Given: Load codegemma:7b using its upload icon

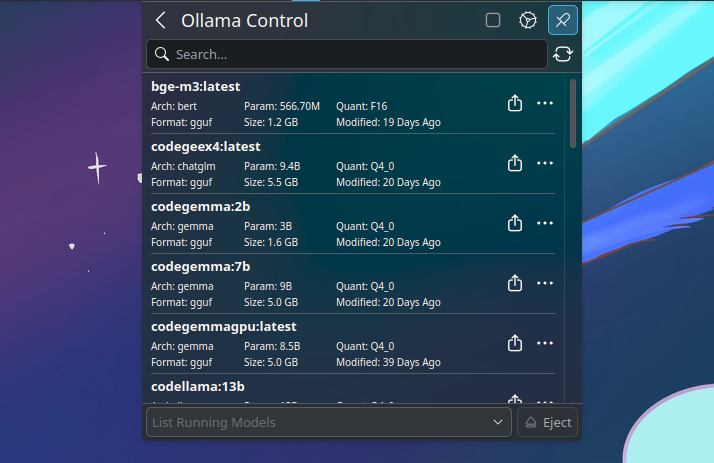Looking at the screenshot, I should (515, 283).
